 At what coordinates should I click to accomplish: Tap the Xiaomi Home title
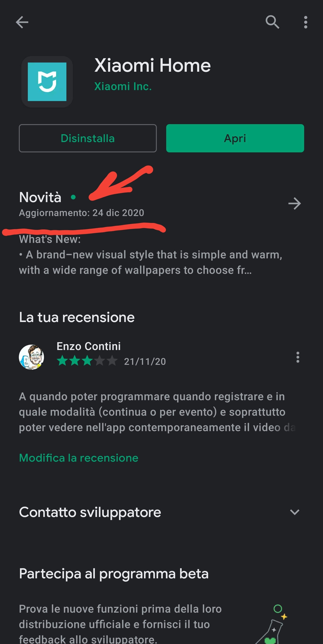(152, 65)
